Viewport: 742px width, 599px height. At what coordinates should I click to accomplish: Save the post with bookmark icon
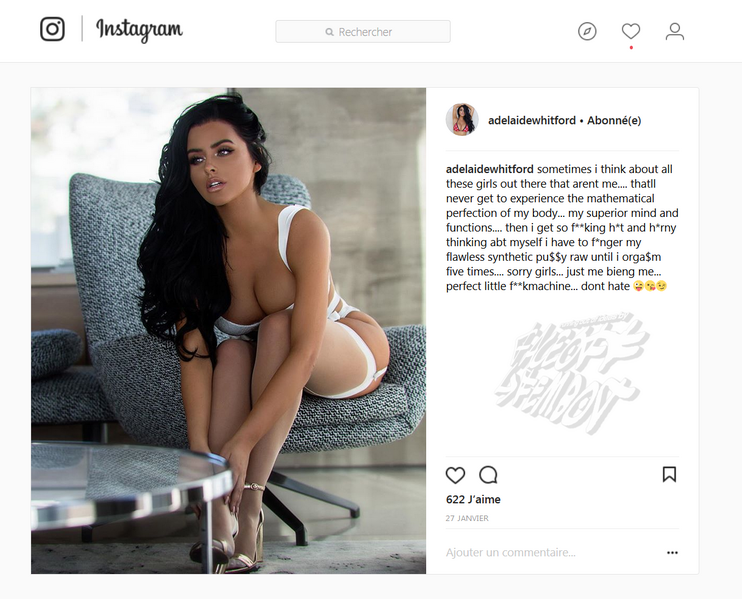[x=670, y=475]
